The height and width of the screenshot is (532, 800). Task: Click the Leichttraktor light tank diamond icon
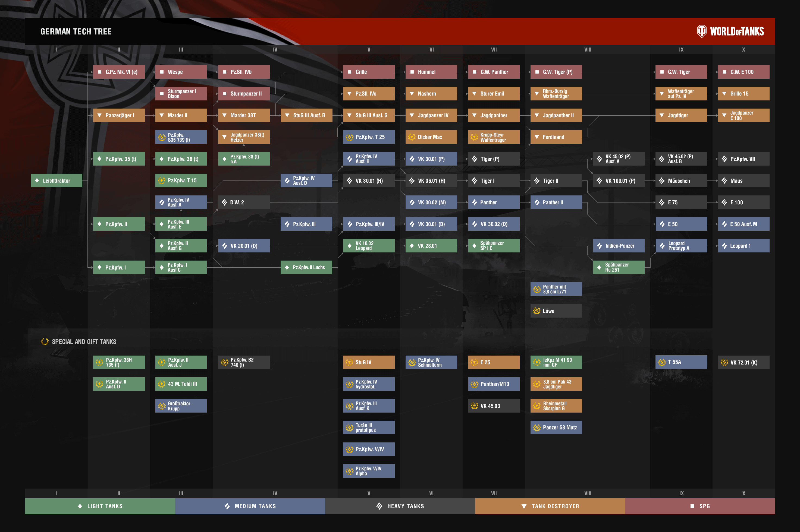point(37,180)
